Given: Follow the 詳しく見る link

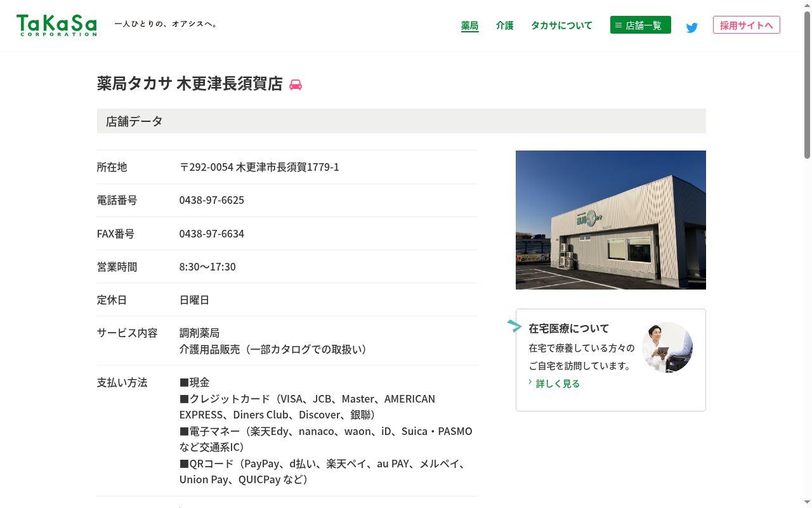Looking at the screenshot, I should pyautogui.click(x=558, y=384).
